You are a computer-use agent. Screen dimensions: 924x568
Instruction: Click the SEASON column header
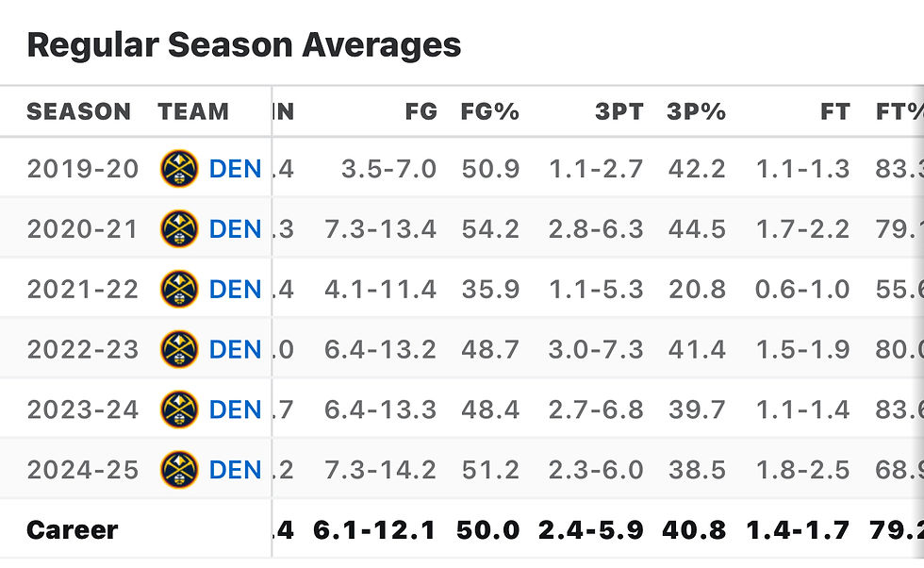(78, 111)
